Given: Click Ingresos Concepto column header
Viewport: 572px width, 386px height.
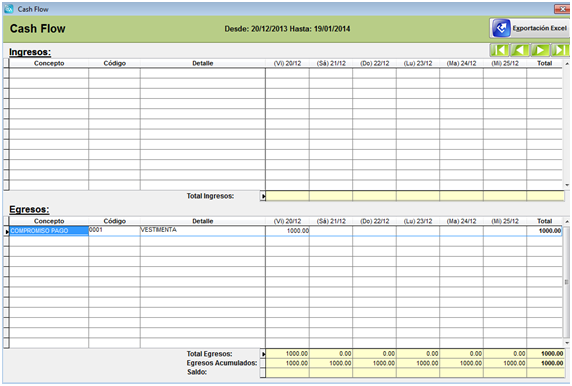Looking at the screenshot, I should tap(49, 63).
